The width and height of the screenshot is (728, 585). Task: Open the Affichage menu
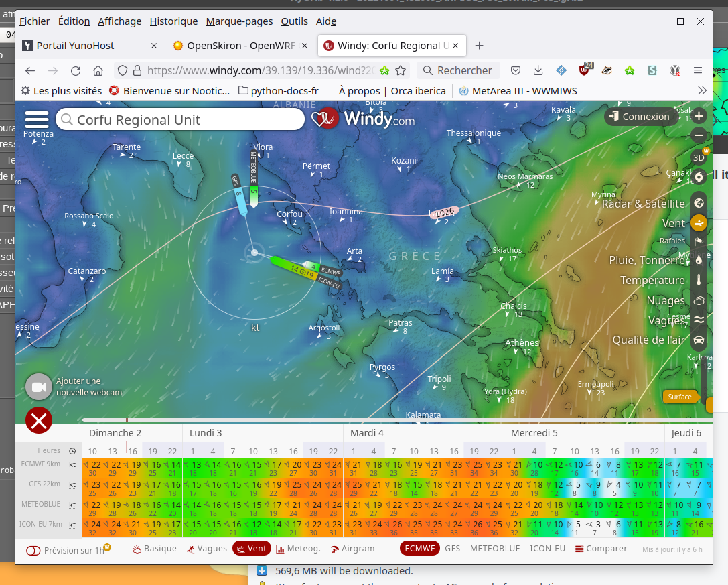point(120,21)
